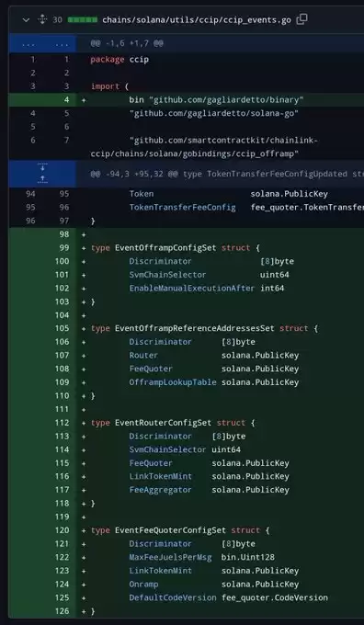Click new line number 105

63,328
